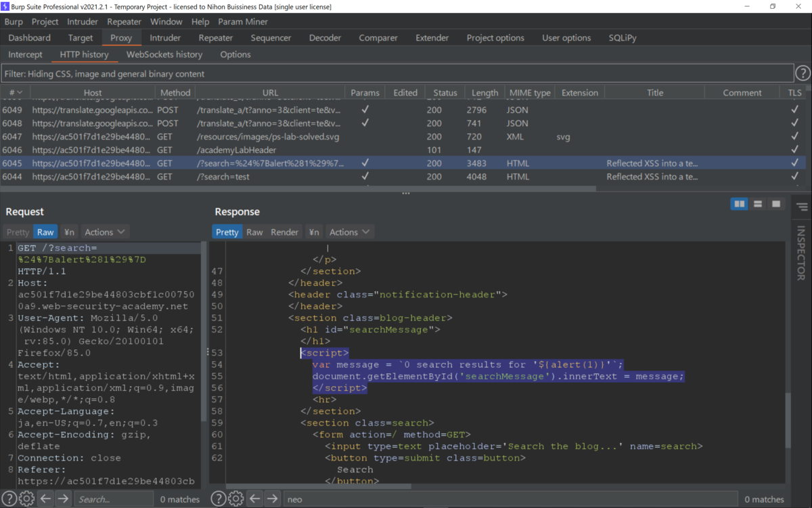Open the WebSockets history sub-tab
This screenshot has height=508, width=812.
pyautogui.click(x=164, y=54)
